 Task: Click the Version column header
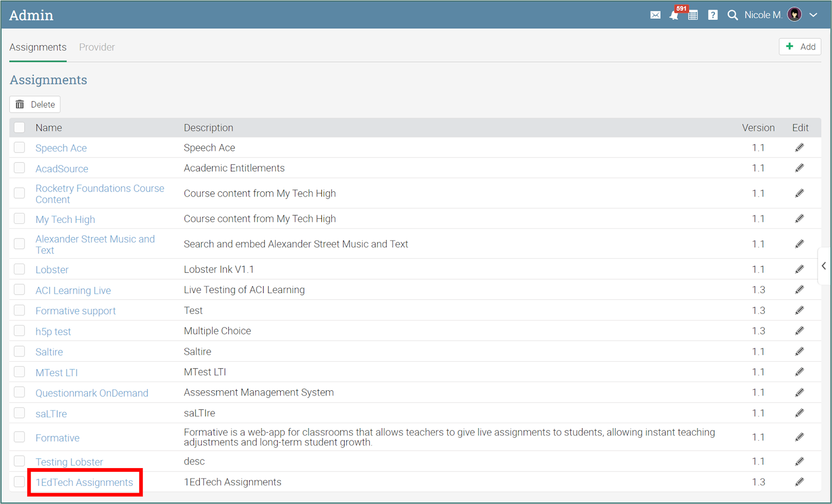758,128
